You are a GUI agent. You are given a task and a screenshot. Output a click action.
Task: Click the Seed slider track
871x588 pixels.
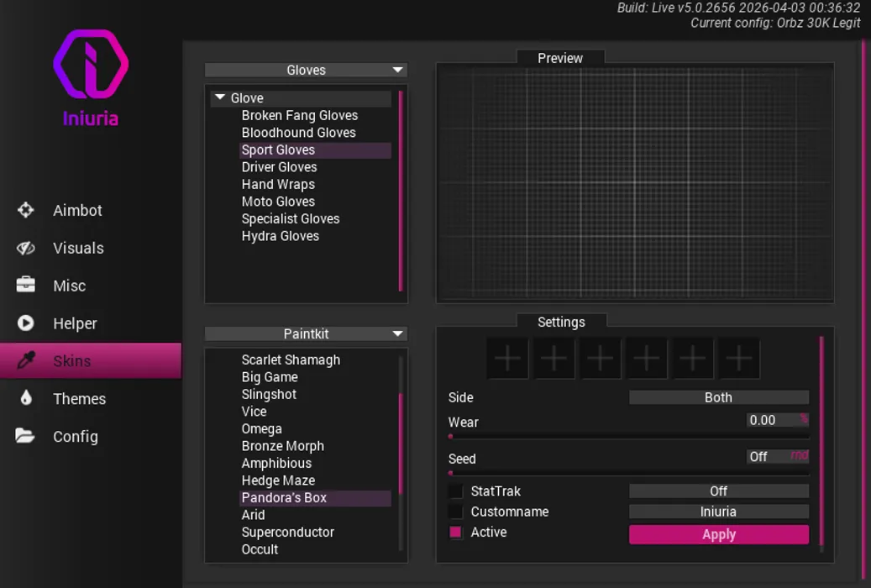629,474
